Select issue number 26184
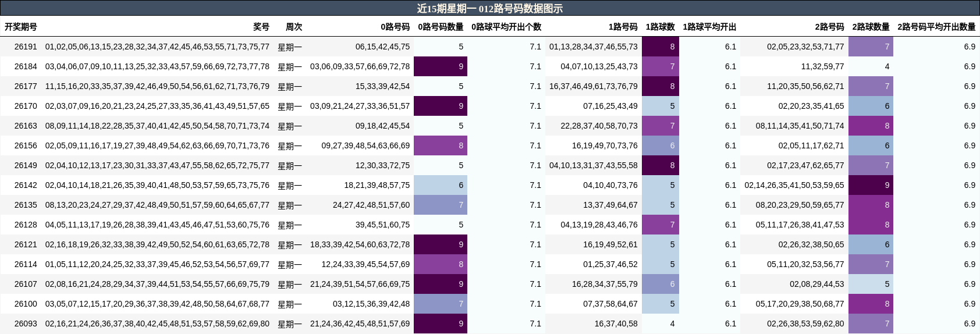The height and width of the screenshot is (334, 980). [26, 66]
